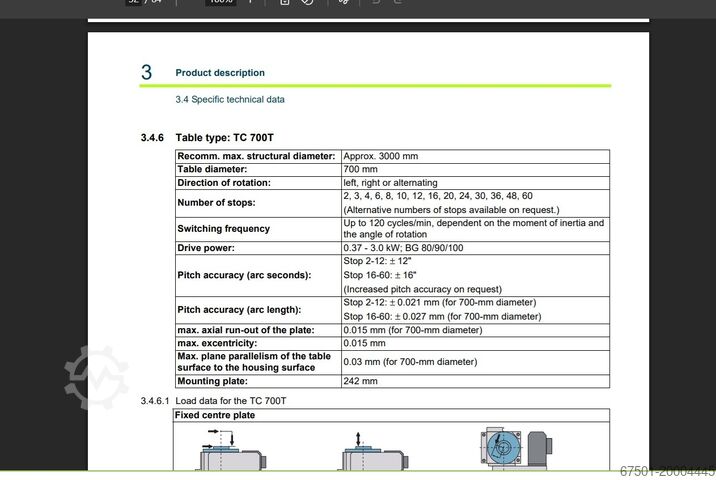Select the draw annotation tool
The height and width of the screenshot is (480, 716).
pyautogui.click(x=344, y=3)
